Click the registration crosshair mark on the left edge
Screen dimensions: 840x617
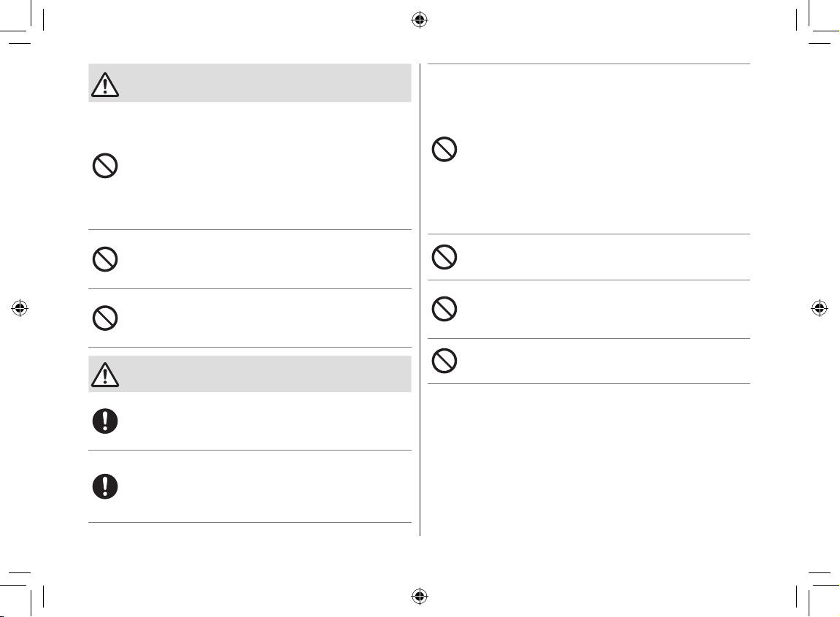point(20,308)
